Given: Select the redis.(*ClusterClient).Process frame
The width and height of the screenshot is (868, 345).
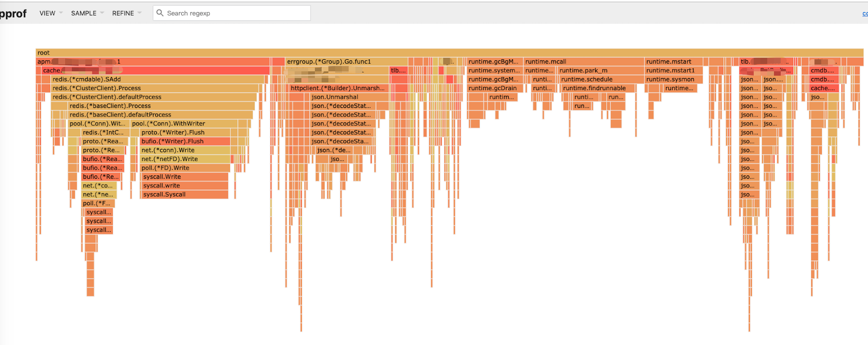Looking at the screenshot, I should (154, 88).
